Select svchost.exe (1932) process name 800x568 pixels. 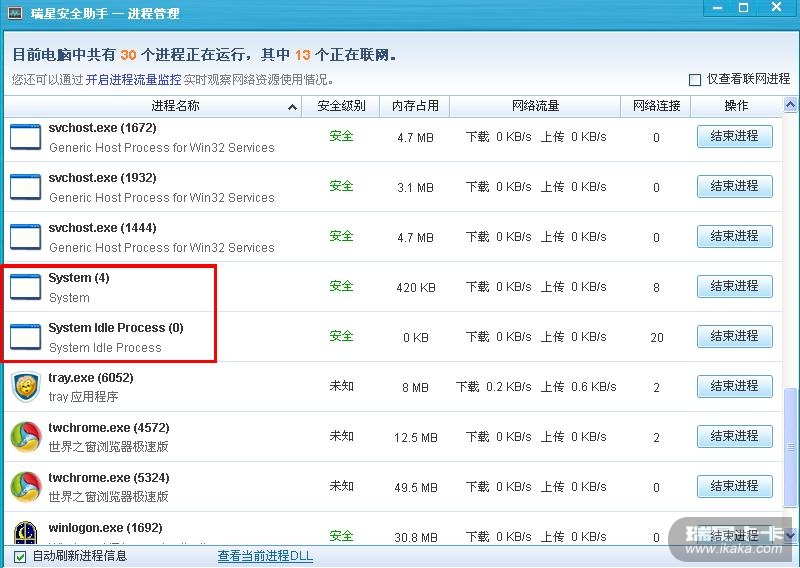pos(103,178)
